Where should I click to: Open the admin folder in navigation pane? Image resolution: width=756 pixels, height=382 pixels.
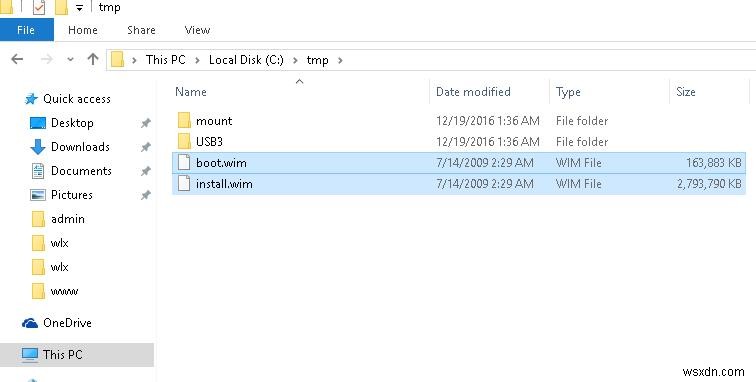[x=68, y=219]
